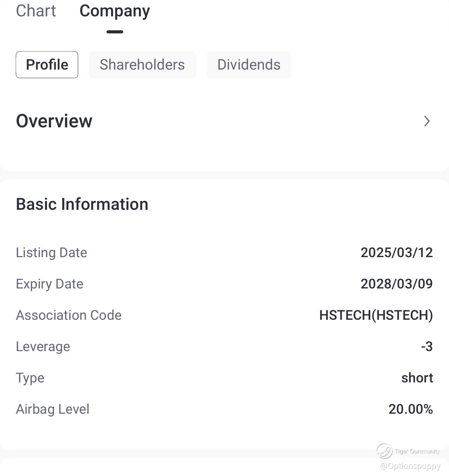
Task: Click the Tiger Community watermark text
Action: [417, 451]
